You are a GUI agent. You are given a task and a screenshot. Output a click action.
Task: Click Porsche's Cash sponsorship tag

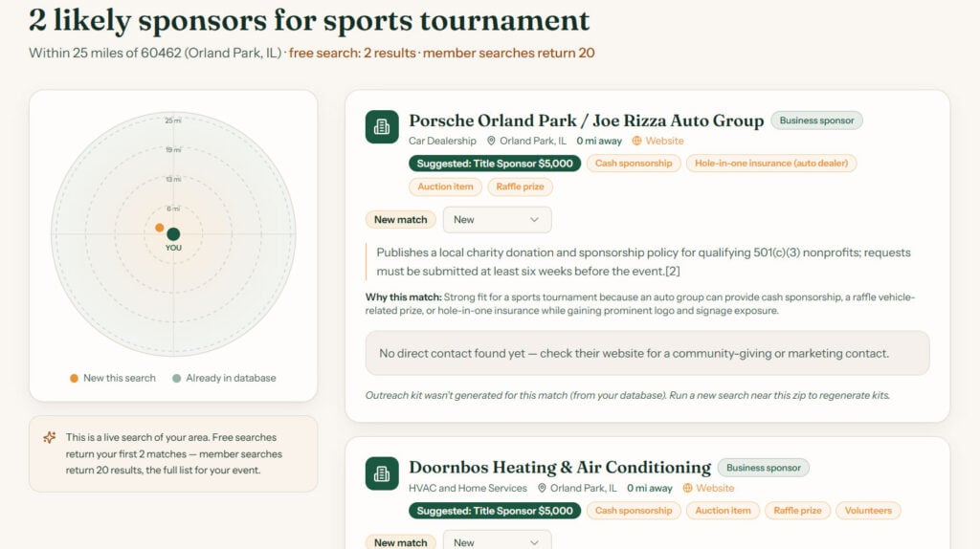click(634, 164)
